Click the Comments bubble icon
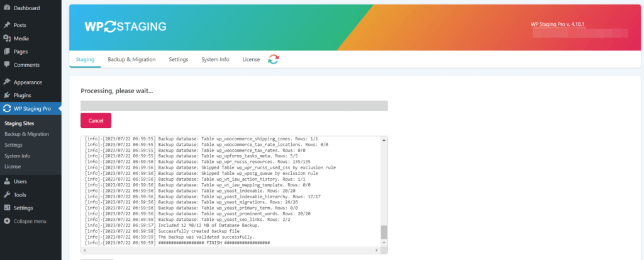This screenshot has width=644, height=260. (x=6, y=65)
